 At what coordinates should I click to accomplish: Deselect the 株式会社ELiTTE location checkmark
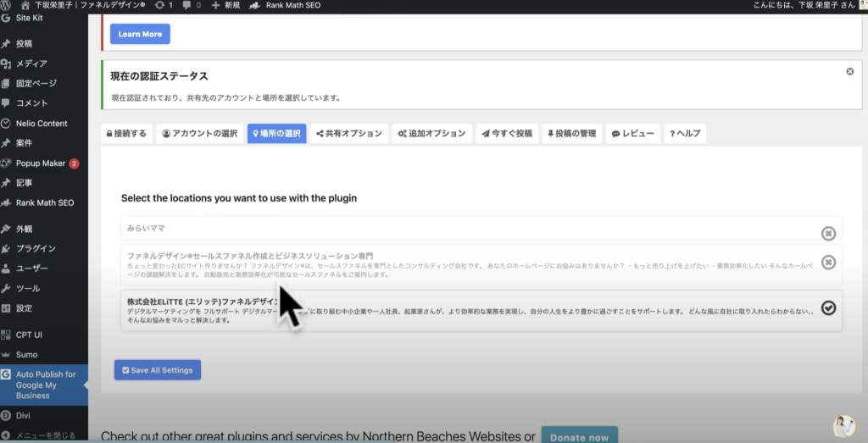click(x=828, y=307)
